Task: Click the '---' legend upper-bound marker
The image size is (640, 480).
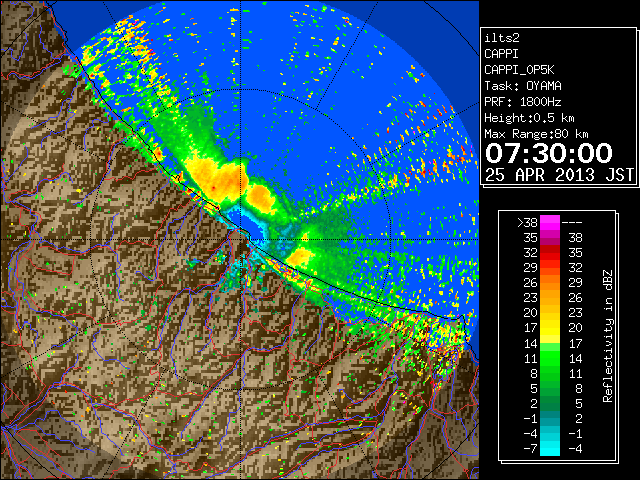Action: click(572, 223)
